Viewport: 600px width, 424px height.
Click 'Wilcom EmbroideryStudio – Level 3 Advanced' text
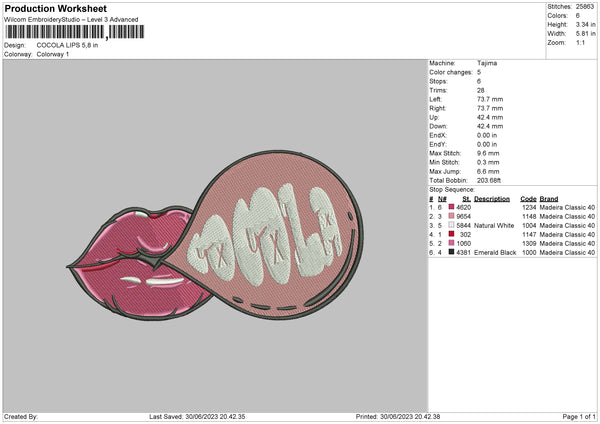[71, 20]
